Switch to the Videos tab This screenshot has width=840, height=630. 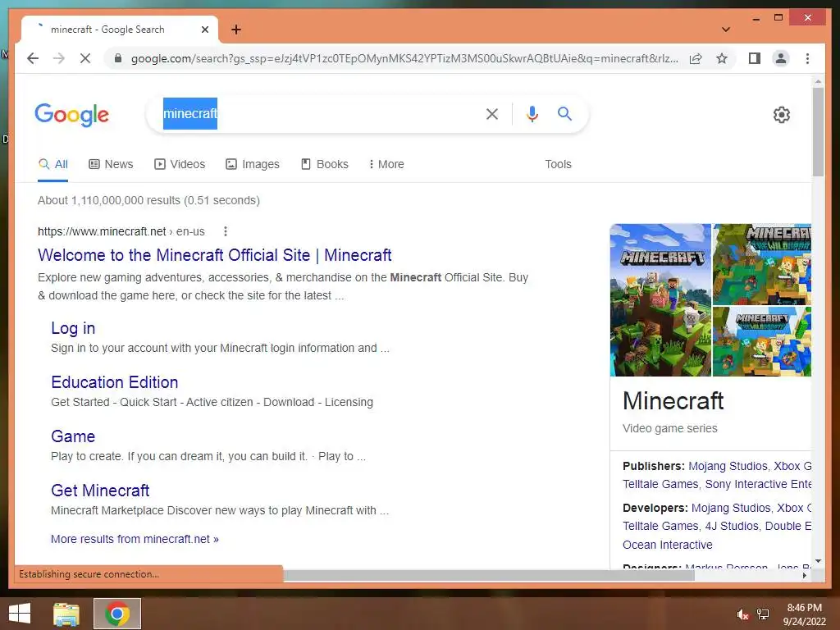[x=180, y=164]
